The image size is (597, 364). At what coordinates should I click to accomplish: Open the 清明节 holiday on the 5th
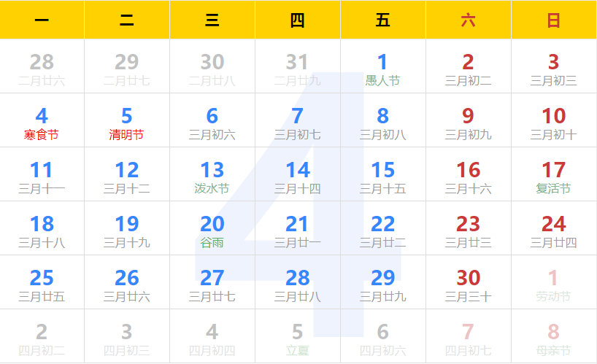[127, 121]
